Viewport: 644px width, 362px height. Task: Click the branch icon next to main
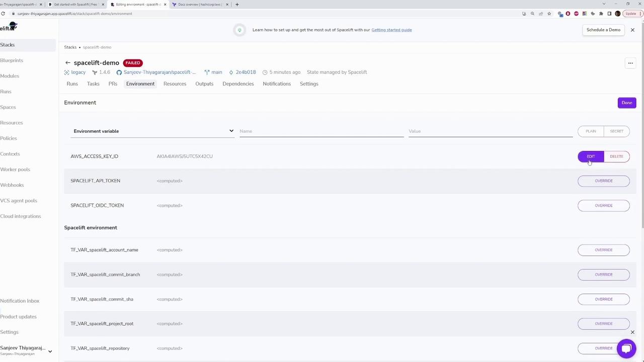point(207,72)
